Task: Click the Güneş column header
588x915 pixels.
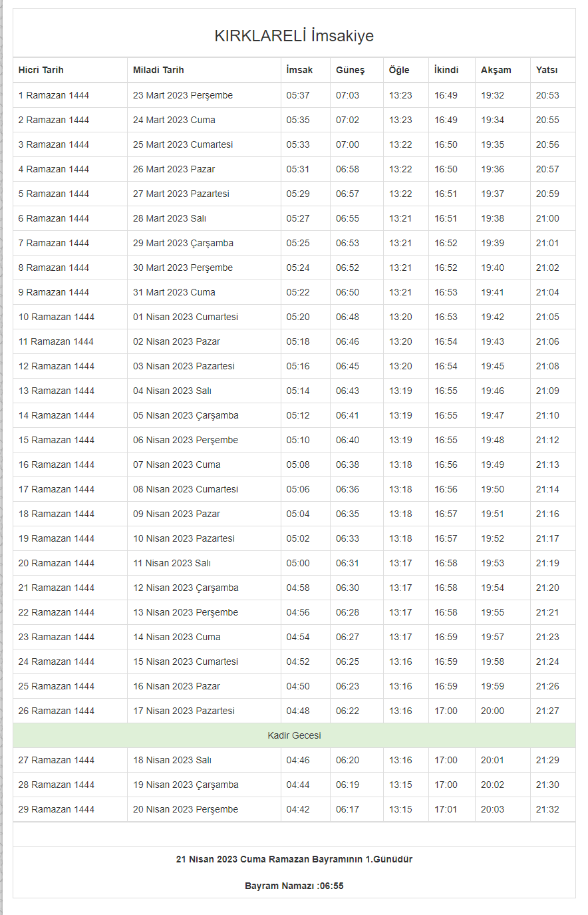Action: click(x=350, y=70)
